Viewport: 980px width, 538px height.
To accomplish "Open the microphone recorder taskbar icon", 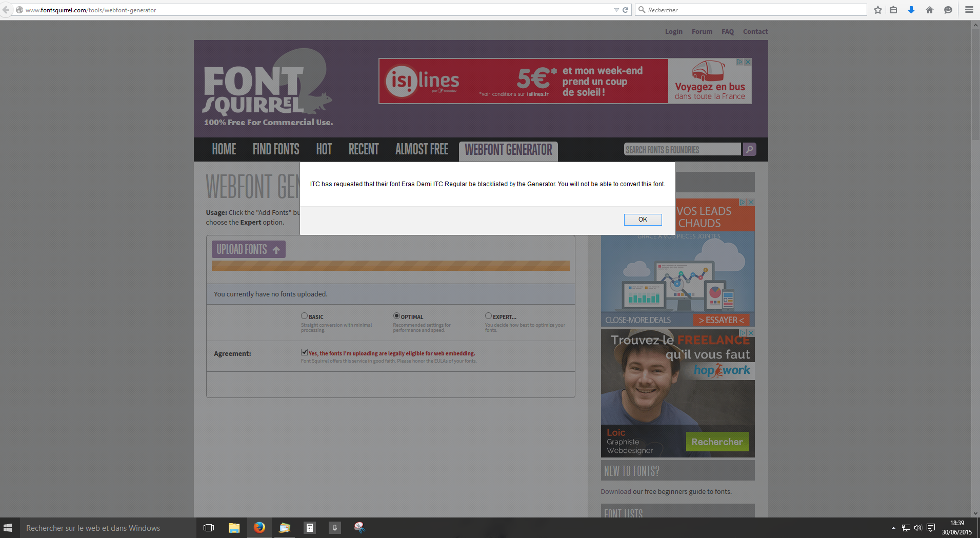I will tap(334, 528).
